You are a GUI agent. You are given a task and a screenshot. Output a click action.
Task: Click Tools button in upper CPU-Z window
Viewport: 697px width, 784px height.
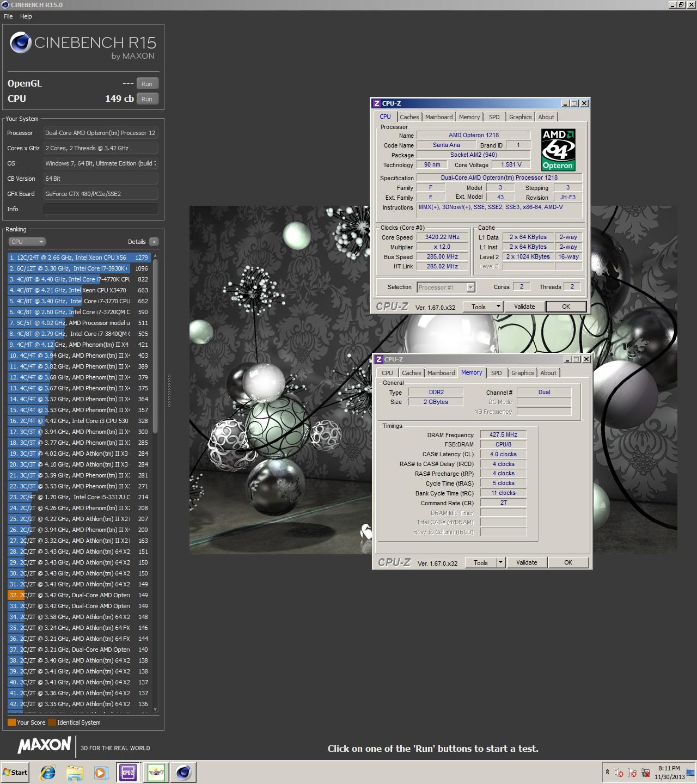coord(479,307)
